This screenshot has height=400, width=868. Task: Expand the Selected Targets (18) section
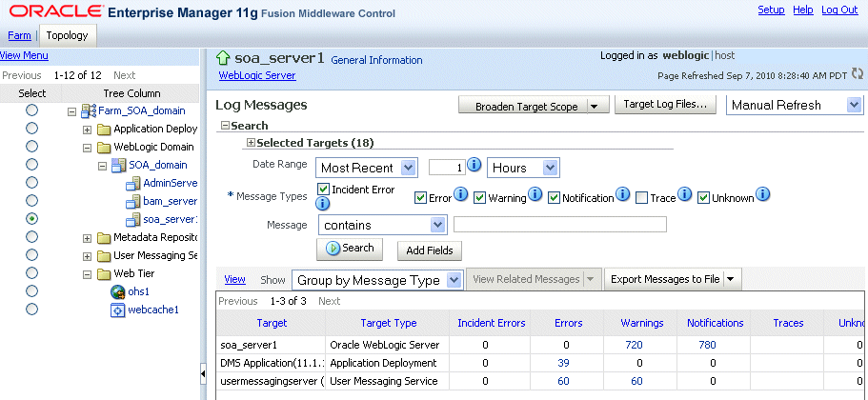[x=251, y=143]
